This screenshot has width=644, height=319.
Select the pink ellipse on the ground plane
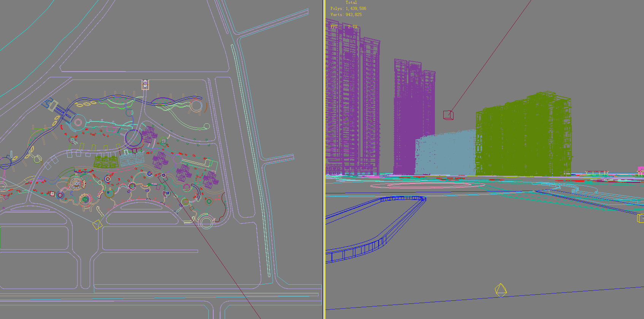point(428,185)
